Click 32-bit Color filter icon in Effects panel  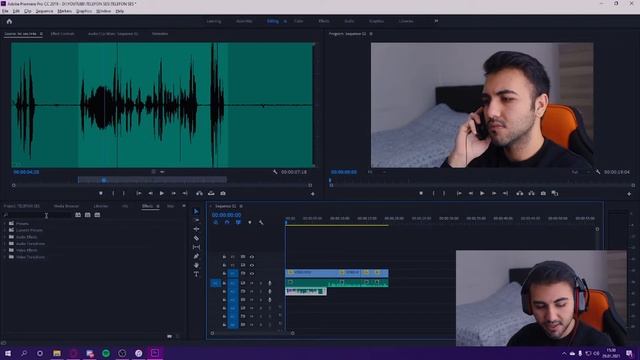coord(87,215)
